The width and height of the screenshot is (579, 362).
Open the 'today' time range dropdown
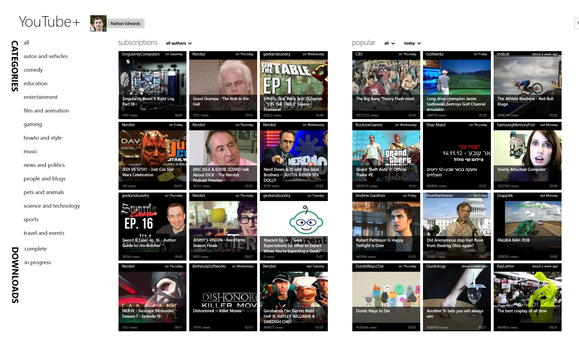[412, 43]
